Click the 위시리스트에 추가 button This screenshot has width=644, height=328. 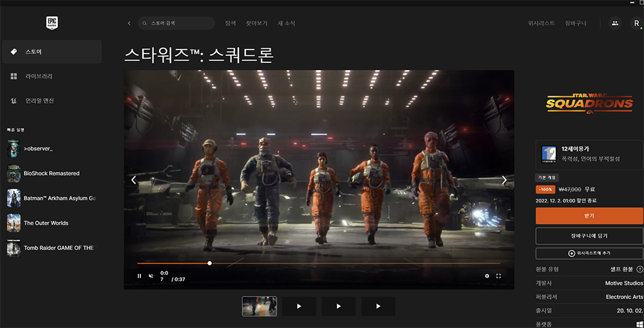click(x=589, y=253)
